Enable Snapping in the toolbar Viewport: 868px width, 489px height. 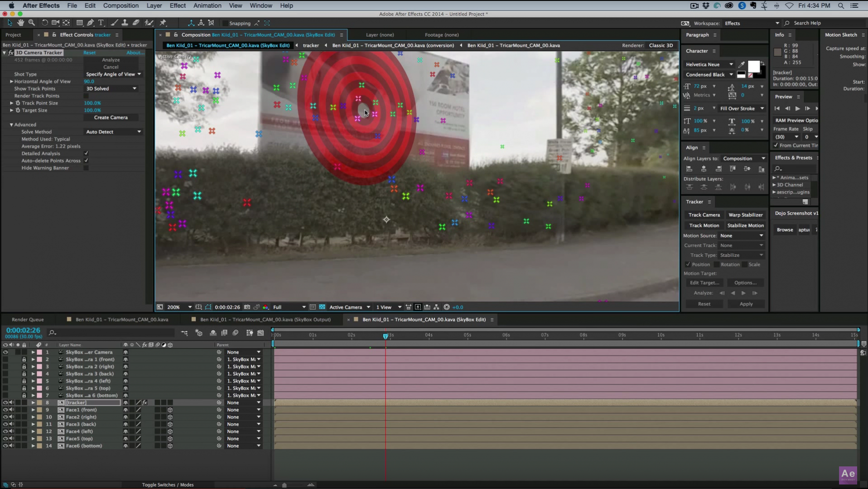[x=226, y=23]
